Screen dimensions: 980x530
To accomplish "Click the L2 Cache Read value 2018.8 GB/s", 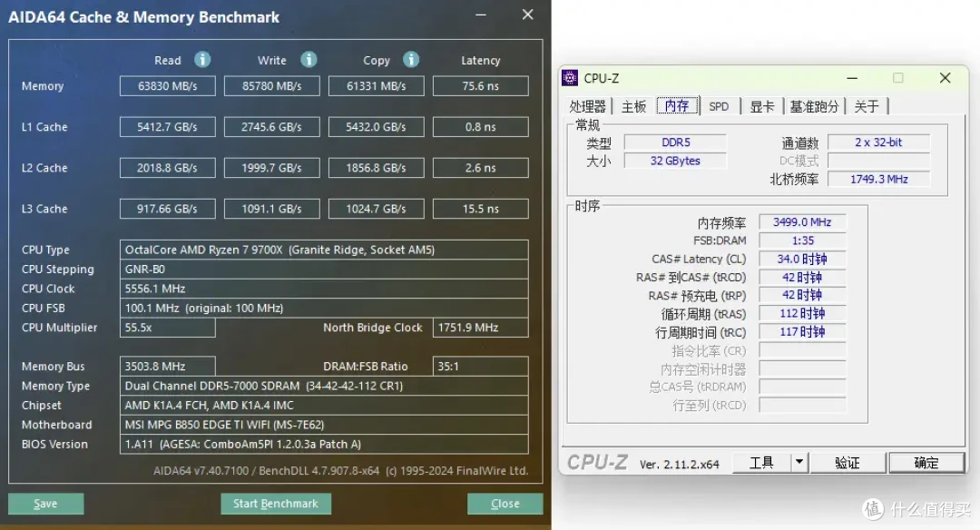I will tap(168, 168).
